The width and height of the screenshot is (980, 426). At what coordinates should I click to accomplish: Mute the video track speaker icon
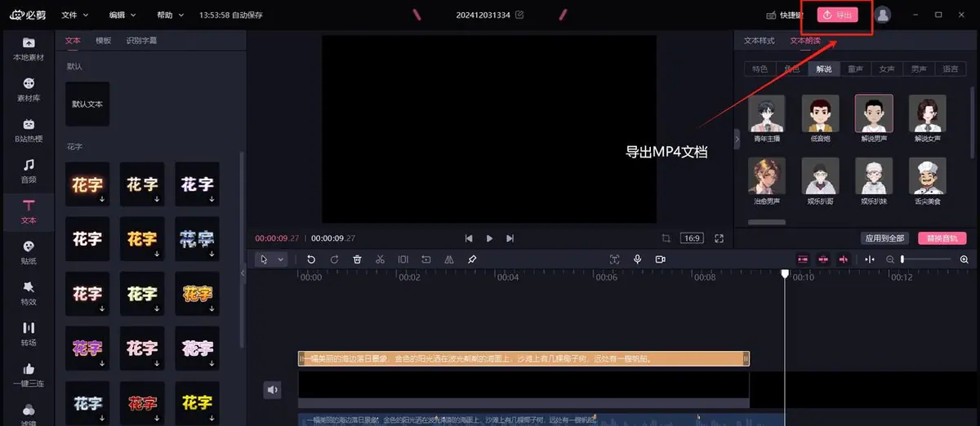272,390
